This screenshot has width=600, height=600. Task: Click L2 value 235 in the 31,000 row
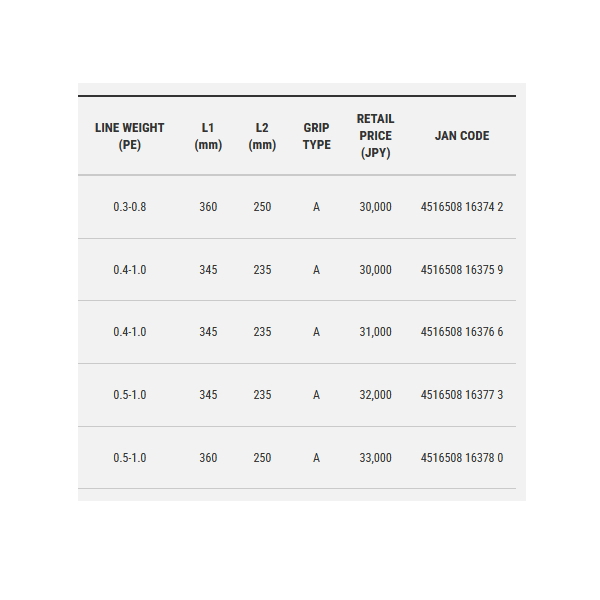pos(262,332)
